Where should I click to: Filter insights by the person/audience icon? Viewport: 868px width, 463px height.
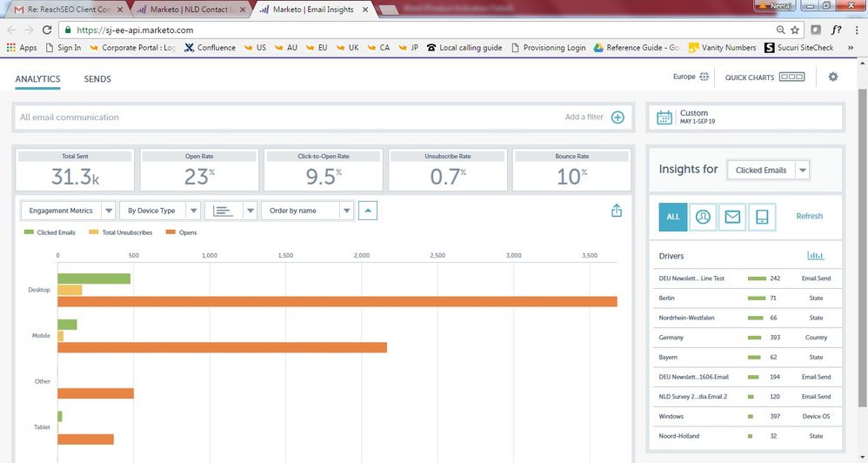pos(703,217)
